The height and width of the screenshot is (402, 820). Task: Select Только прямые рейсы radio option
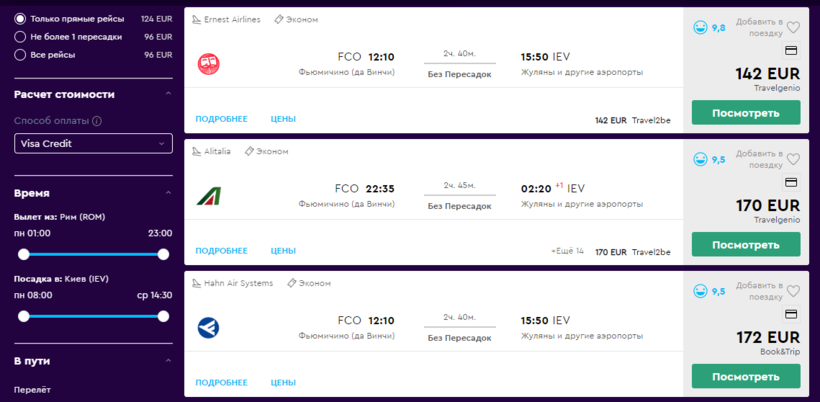tap(20, 19)
